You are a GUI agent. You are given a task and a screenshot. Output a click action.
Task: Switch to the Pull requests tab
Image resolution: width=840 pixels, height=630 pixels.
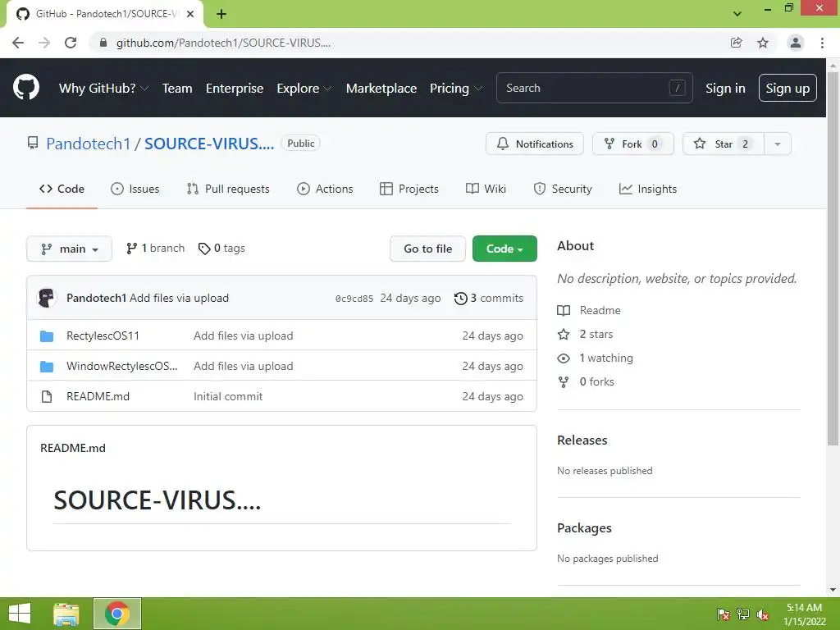228,189
